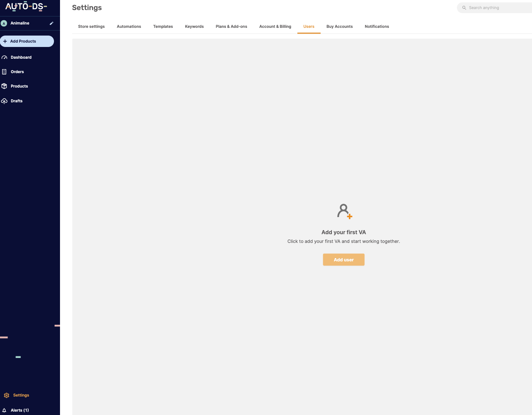Open the Store settings tab
This screenshot has height=415, width=532.
(92, 27)
